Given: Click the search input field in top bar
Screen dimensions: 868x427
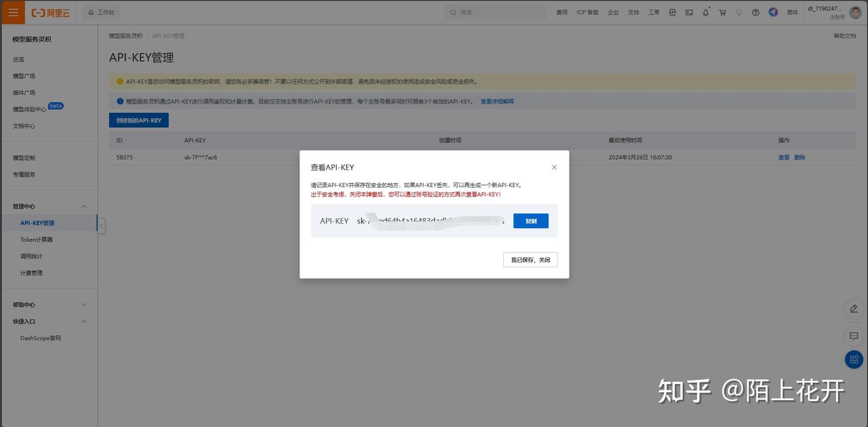Looking at the screenshot, I should point(494,12).
